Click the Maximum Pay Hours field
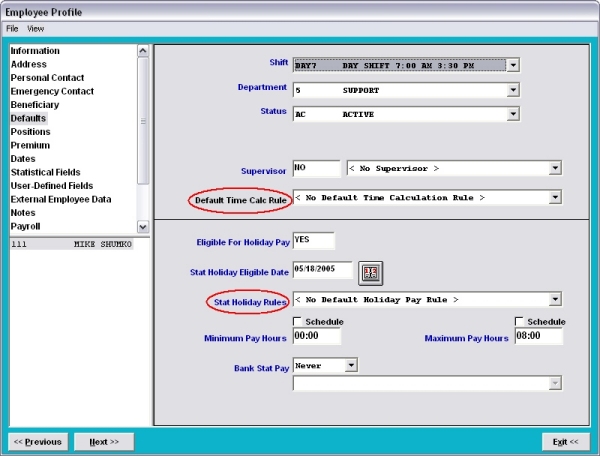600x456 pixels. [x=538, y=336]
